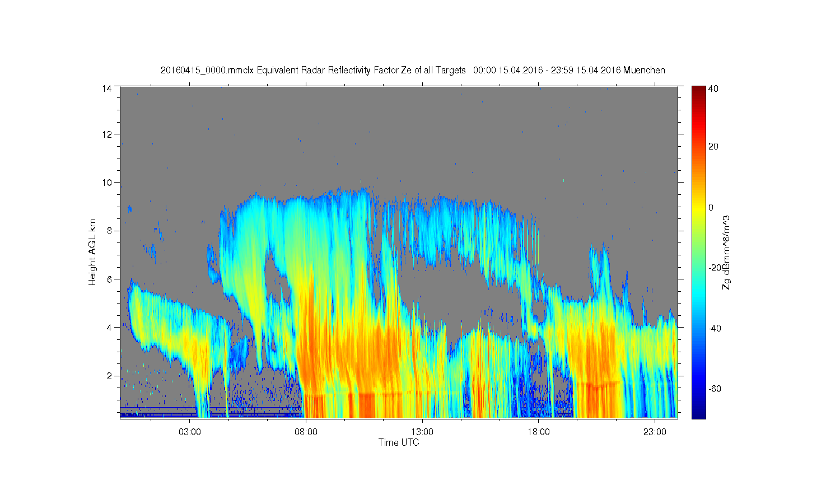Click the "Time UTC" axis label
840x504 pixels.
[399, 442]
